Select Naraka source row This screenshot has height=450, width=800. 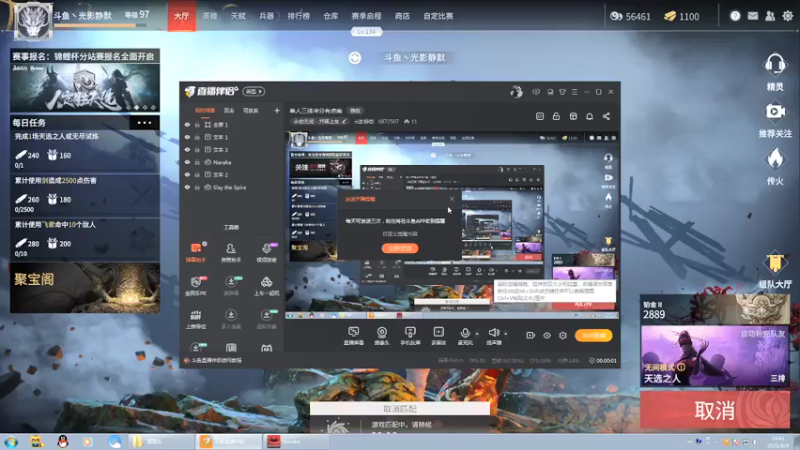(232, 162)
